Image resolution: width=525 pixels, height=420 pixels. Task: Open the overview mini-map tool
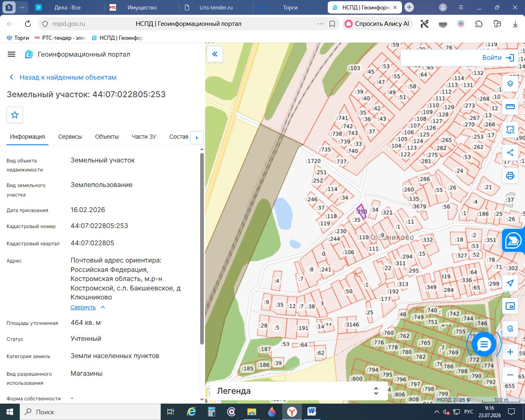(510, 306)
